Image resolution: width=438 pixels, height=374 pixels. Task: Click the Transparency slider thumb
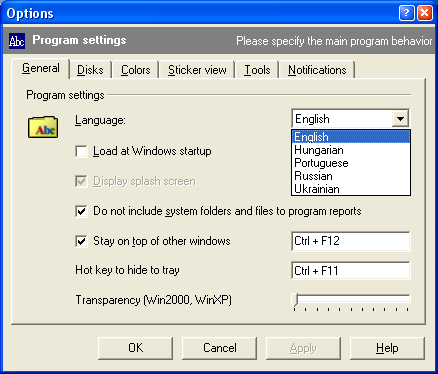295,299
